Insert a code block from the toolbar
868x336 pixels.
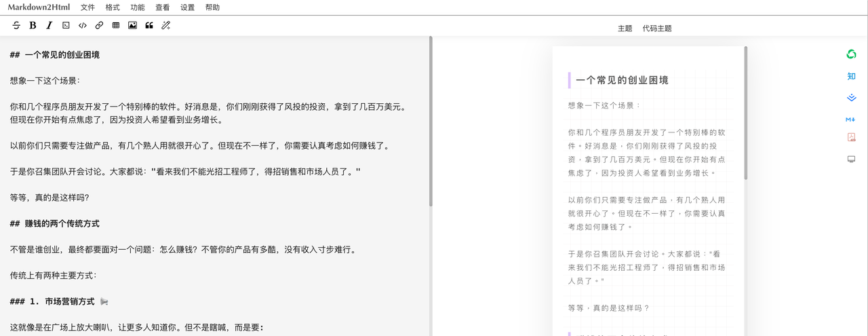click(x=66, y=25)
